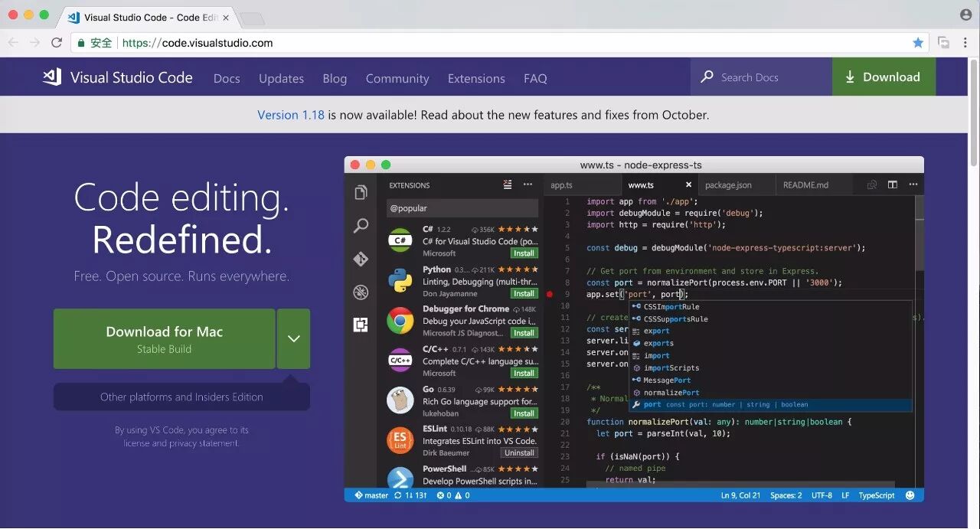Click the Python extension icon
Viewport: 980px width, 529px height.
point(400,281)
